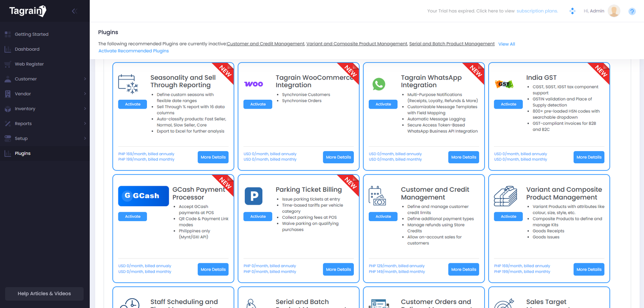Image resolution: width=644 pixels, height=308 pixels.
Task: Click the Customer and Credit Management icon
Action: [378, 196]
